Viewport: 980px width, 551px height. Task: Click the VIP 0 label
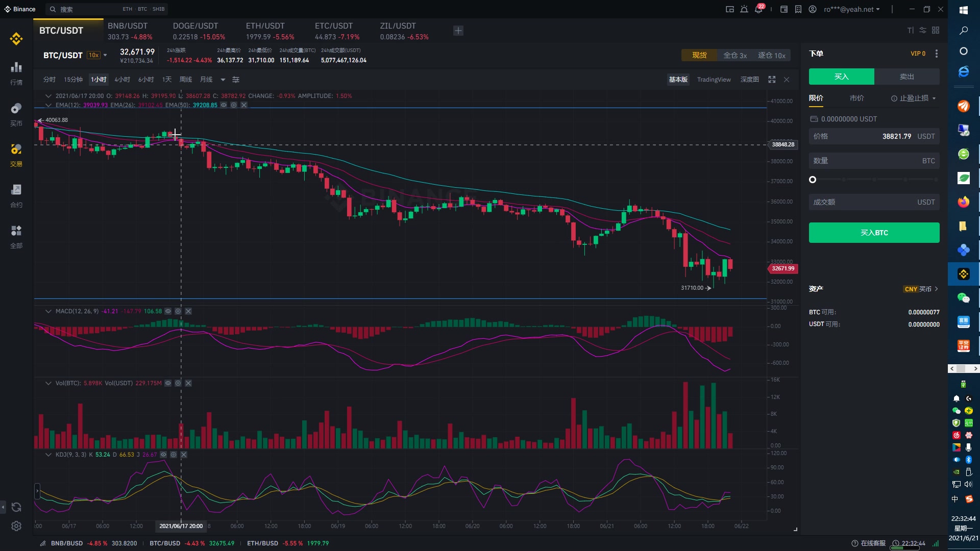[918, 54]
